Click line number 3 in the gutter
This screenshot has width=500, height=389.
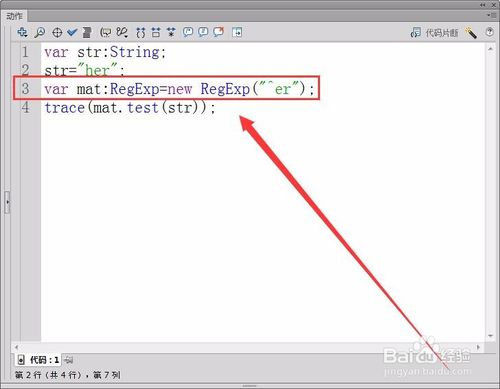[x=25, y=89]
